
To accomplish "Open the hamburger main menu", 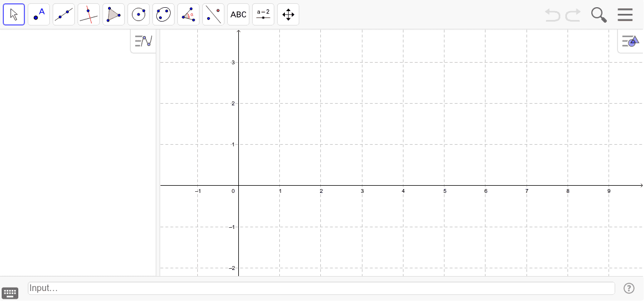I will 625,15.
